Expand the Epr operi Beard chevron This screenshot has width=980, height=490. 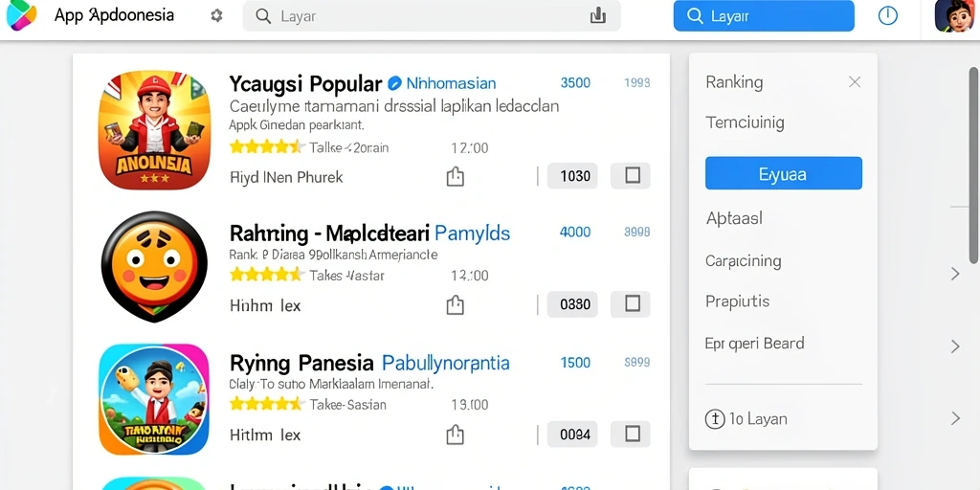pos(954,346)
